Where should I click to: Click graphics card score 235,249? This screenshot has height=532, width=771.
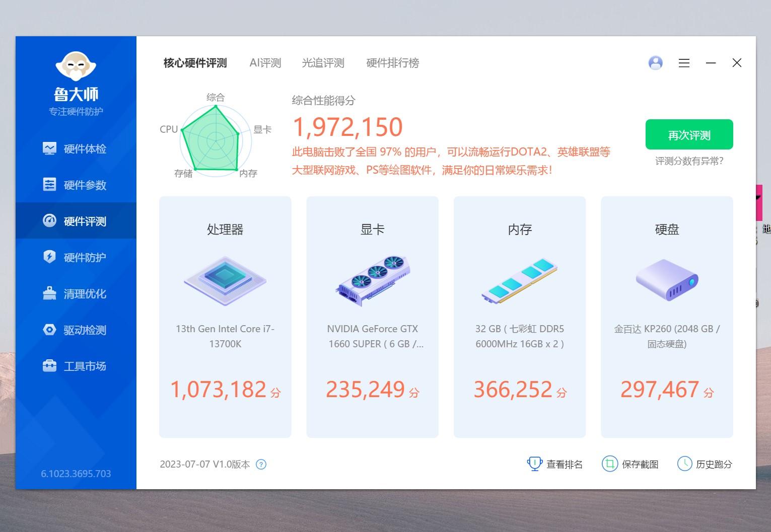pos(366,389)
